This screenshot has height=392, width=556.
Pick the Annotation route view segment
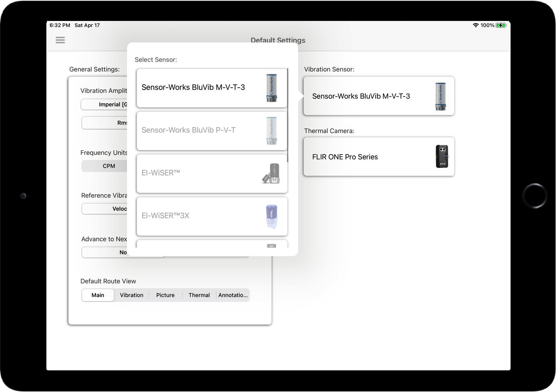pyautogui.click(x=233, y=295)
